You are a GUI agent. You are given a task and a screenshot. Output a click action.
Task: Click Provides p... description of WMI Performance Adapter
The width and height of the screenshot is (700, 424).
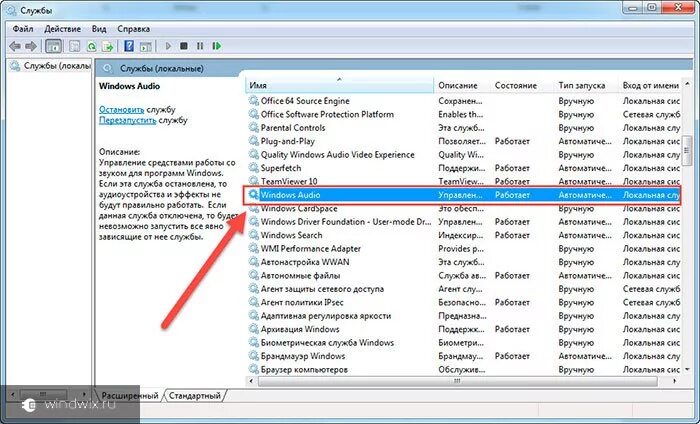(461, 249)
